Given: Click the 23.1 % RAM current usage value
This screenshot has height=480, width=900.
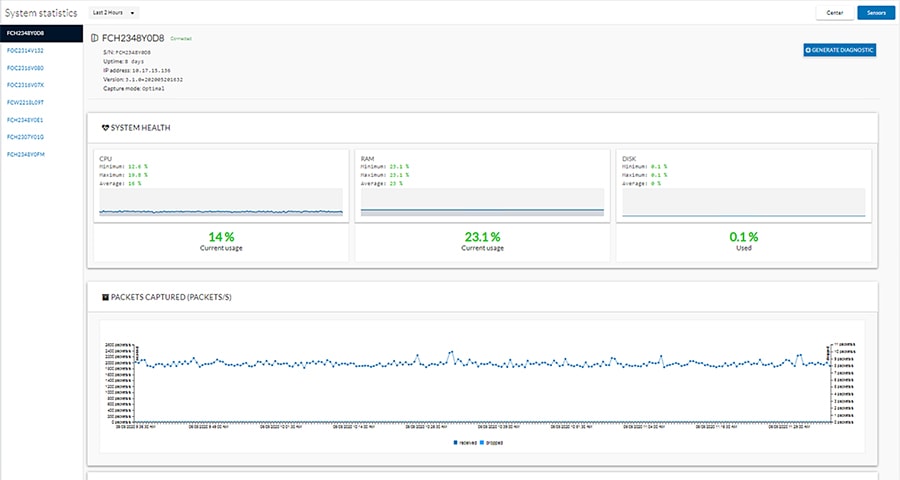Looking at the screenshot, I should [x=482, y=237].
